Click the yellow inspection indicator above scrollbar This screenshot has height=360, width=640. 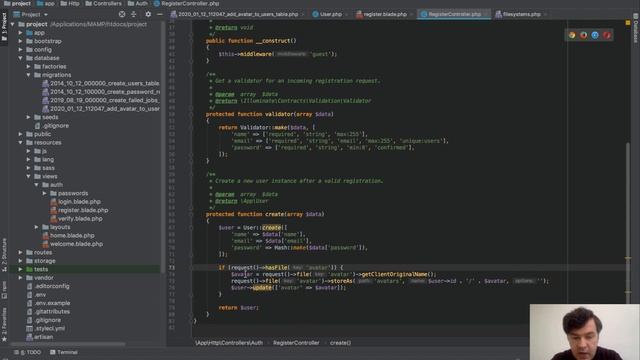pos(628,23)
